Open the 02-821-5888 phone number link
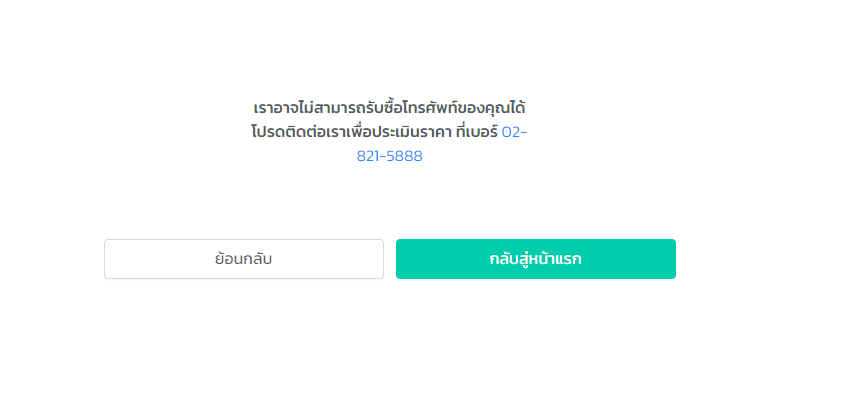The height and width of the screenshot is (402, 847). click(389, 156)
